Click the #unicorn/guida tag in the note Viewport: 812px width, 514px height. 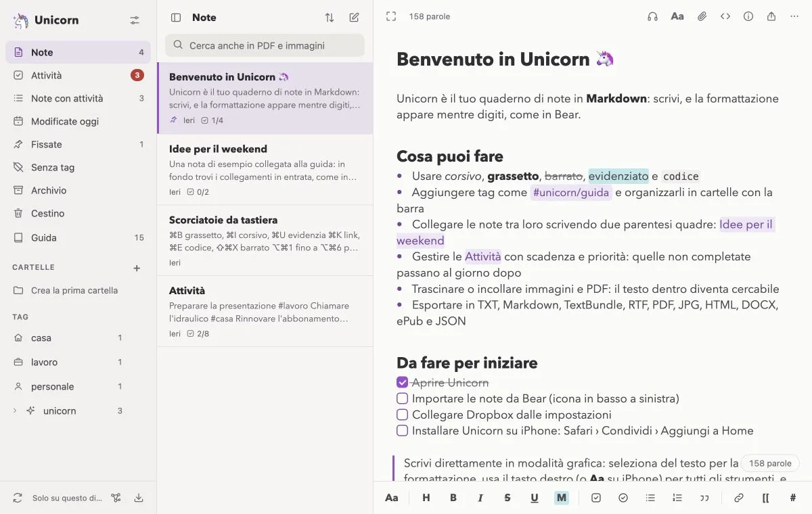(x=571, y=193)
